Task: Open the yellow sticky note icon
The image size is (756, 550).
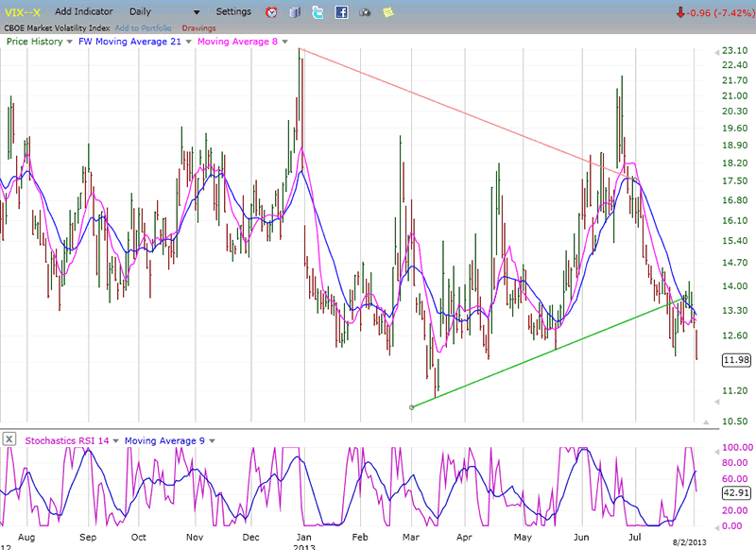Action: pyautogui.click(x=387, y=12)
